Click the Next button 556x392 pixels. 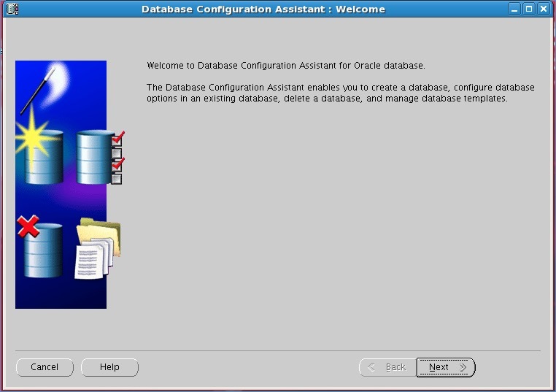(446, 367)
